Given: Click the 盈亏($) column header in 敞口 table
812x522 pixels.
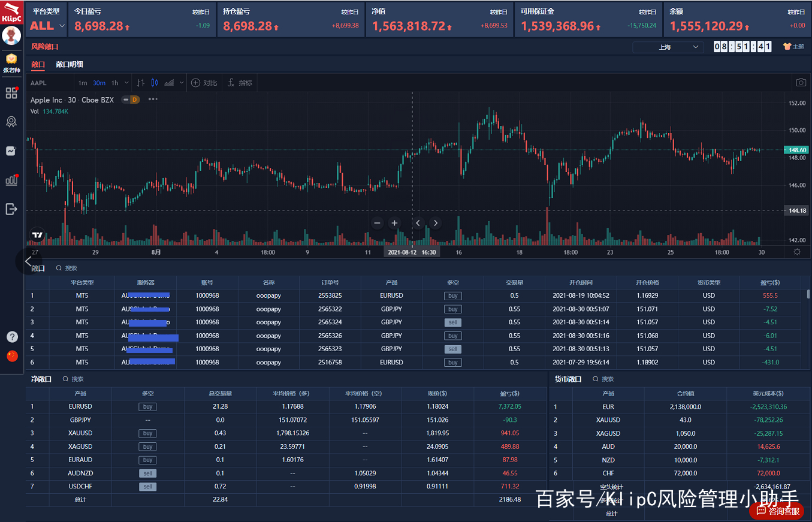Looking at the screenshot, I should pyautogui.click(x=770, y=282).
